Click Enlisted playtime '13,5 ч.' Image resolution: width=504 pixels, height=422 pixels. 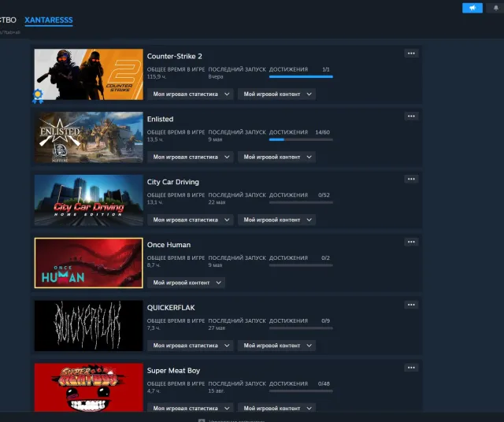[155, 139]
